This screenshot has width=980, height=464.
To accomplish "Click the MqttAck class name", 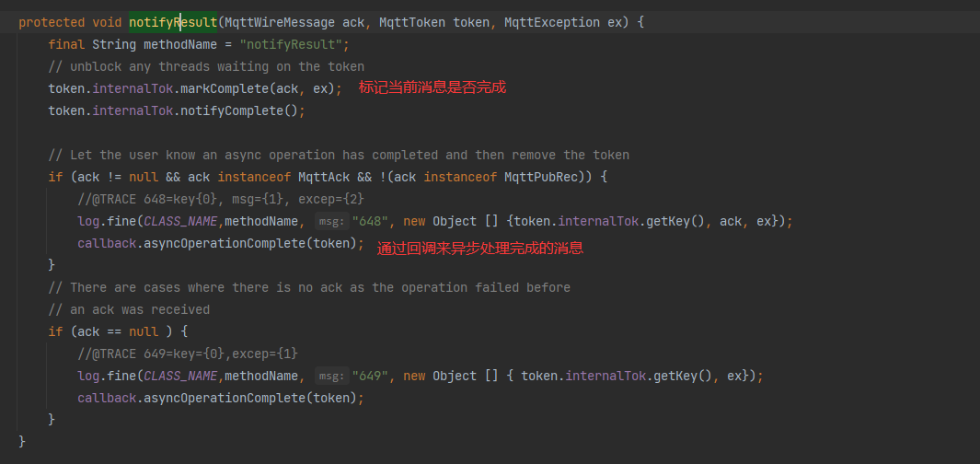I will 324,178.
